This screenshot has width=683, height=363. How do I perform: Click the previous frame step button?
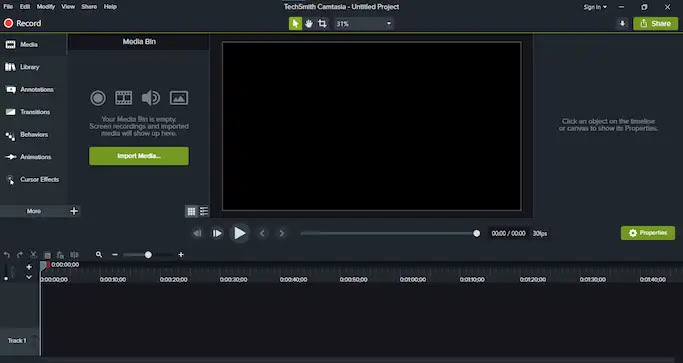click(x=197, y=233)
